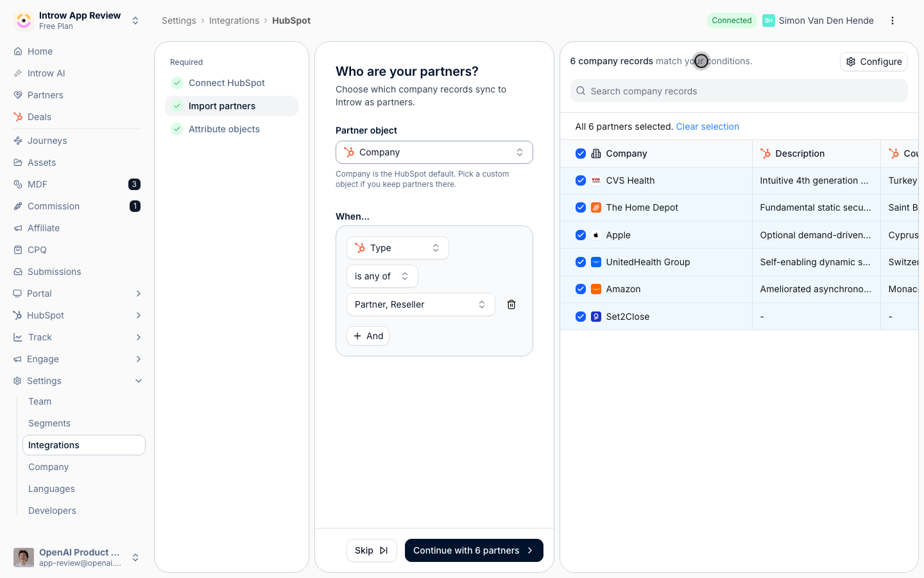Click the Configure button

[x=874, y=62]
